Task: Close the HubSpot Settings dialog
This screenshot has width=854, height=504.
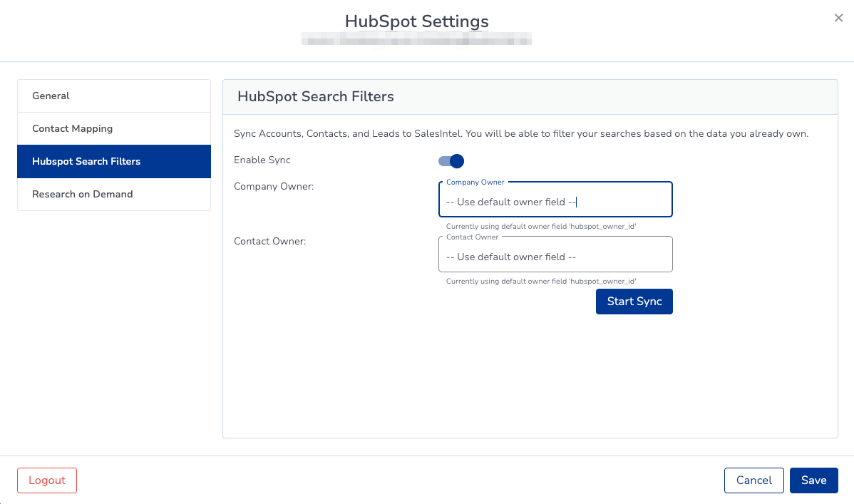Action: tap(838, 18)
